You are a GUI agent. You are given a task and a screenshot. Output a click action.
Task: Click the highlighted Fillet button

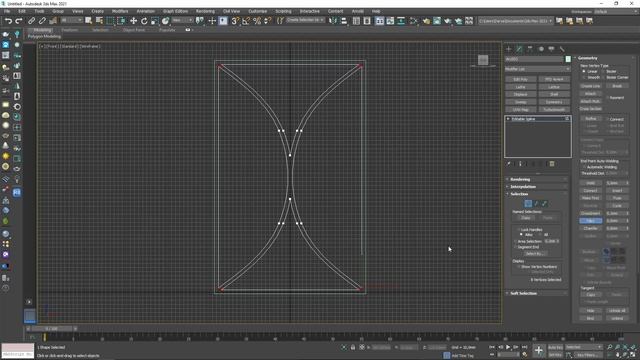tap(591, 221)
